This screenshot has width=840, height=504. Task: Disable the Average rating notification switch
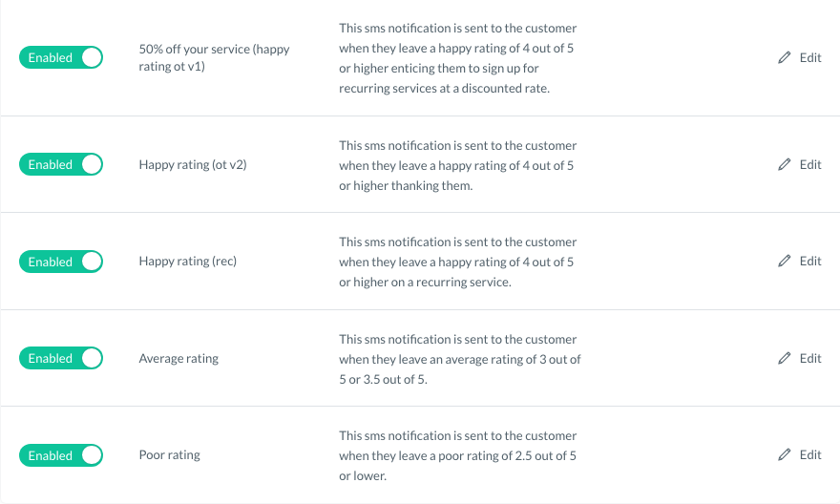[x=61, y=358]
